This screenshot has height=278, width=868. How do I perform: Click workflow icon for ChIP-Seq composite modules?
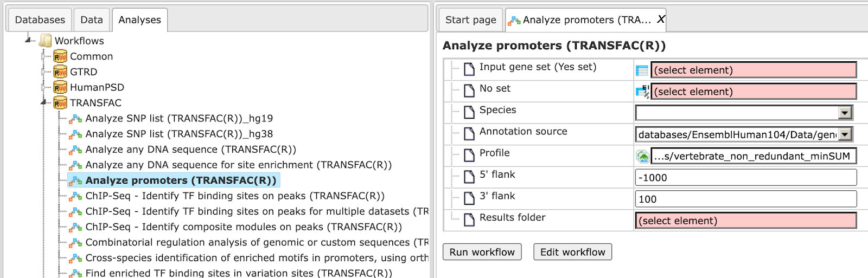(x=76, y=227)
